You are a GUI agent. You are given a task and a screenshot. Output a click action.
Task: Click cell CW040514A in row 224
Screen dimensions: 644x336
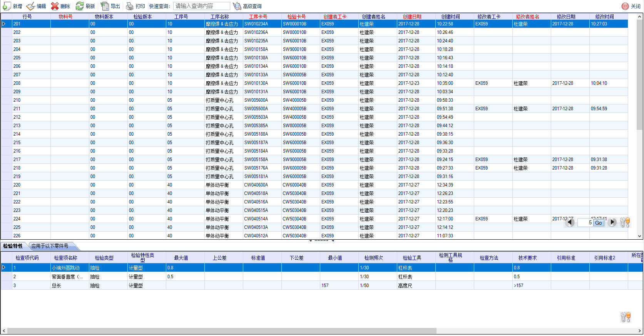click(262, 219)
